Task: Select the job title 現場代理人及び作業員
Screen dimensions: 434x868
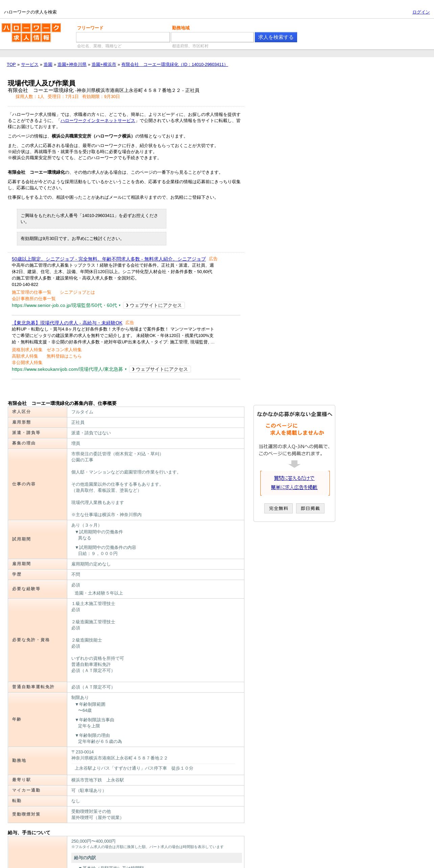Action: click(x=42, y=83)
